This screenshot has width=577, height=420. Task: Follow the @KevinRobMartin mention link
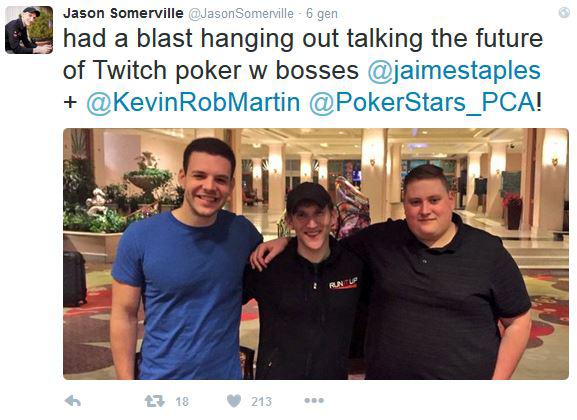[x=193, y=102]
